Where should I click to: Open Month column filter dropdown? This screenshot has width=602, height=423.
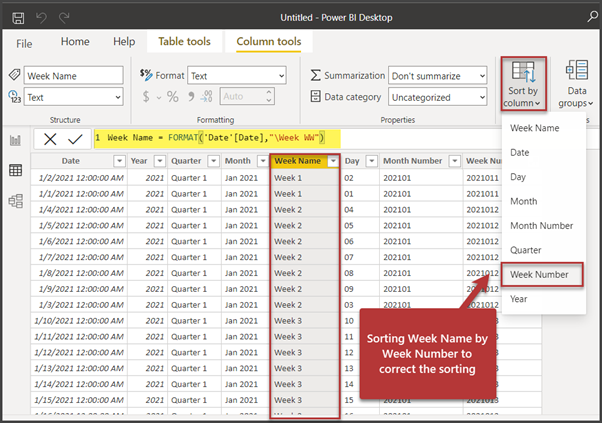click(263, 161)
